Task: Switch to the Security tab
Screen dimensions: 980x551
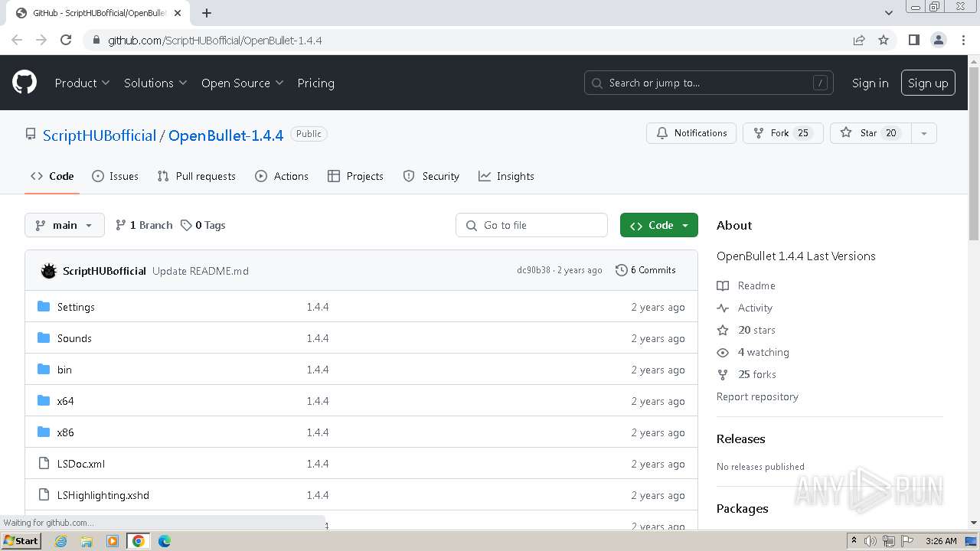Action: pyautogui.click(x=431, y=176)
